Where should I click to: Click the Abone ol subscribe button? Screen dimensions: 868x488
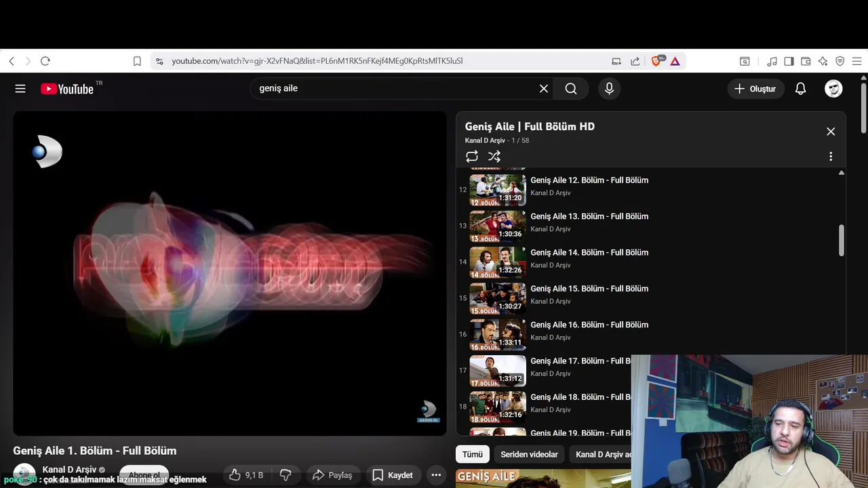[x=144, y=475]
